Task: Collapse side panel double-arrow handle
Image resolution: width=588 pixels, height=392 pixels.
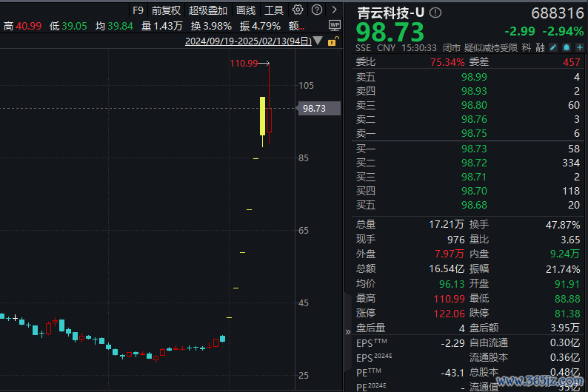Action: [x=347, y=332]
